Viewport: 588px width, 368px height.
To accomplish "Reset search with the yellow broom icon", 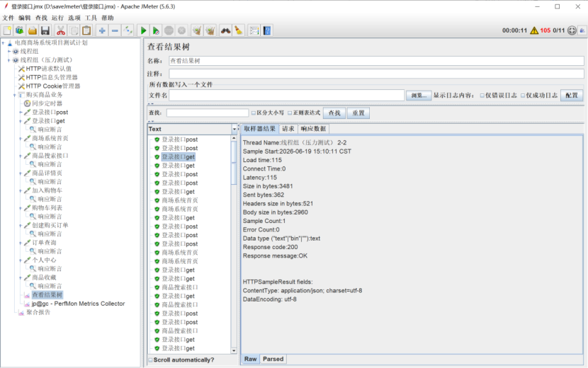I will [x=239, y=30].
